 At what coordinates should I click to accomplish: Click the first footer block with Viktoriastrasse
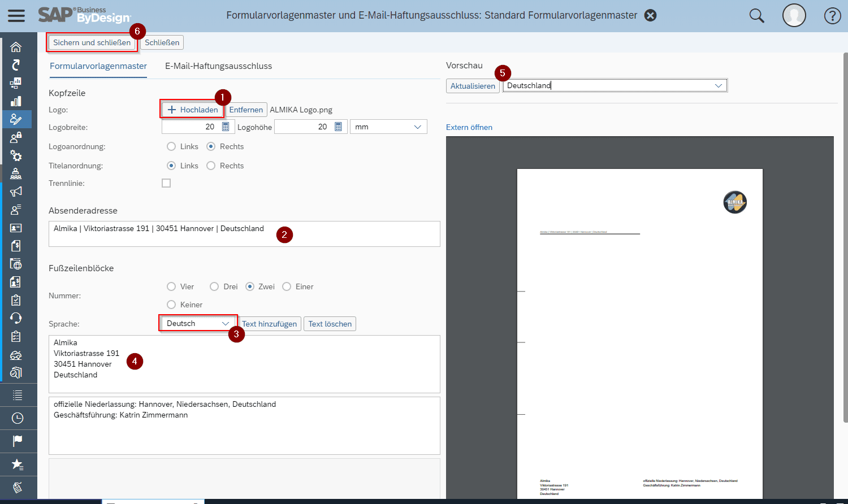click(x=244, y=364)
